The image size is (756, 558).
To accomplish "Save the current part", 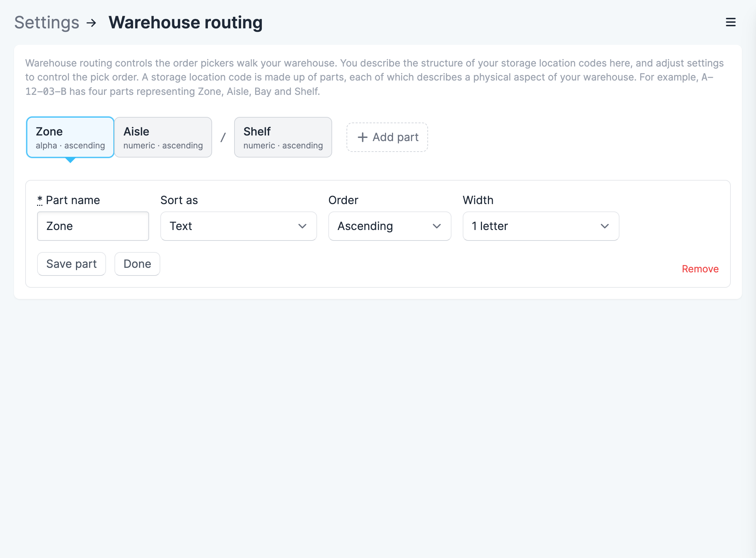I will tap(71, 264).
